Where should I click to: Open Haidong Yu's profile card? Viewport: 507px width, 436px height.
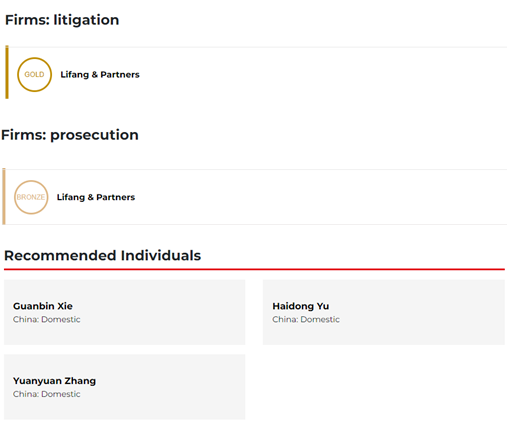click(x=384, y=312)
